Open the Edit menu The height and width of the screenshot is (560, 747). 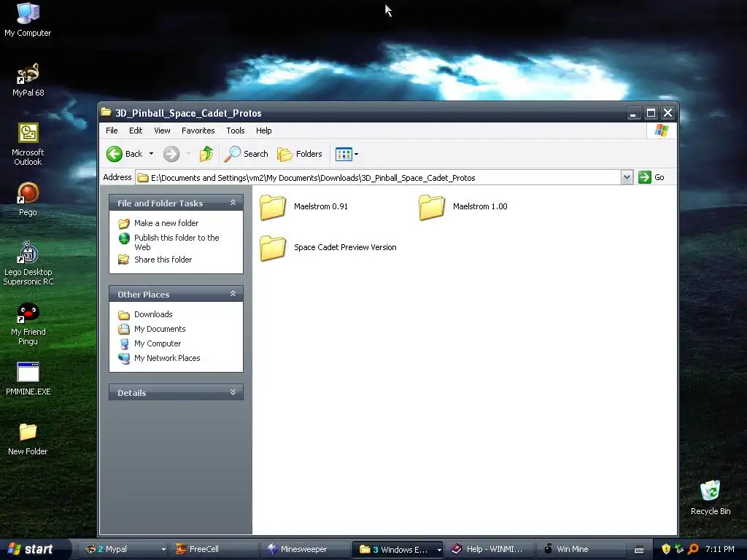[135, 131]
